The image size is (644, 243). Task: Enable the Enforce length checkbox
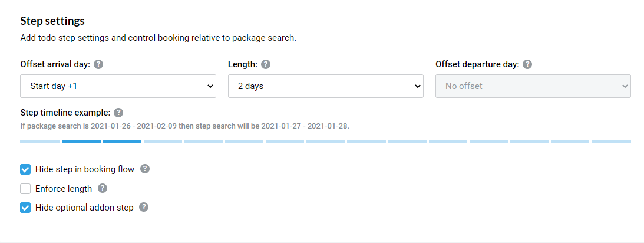25,189
